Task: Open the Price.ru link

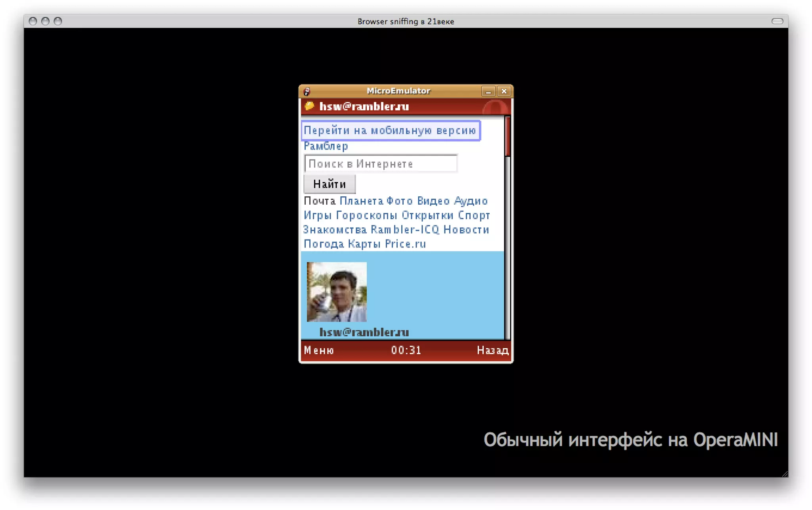Action: 405,244
